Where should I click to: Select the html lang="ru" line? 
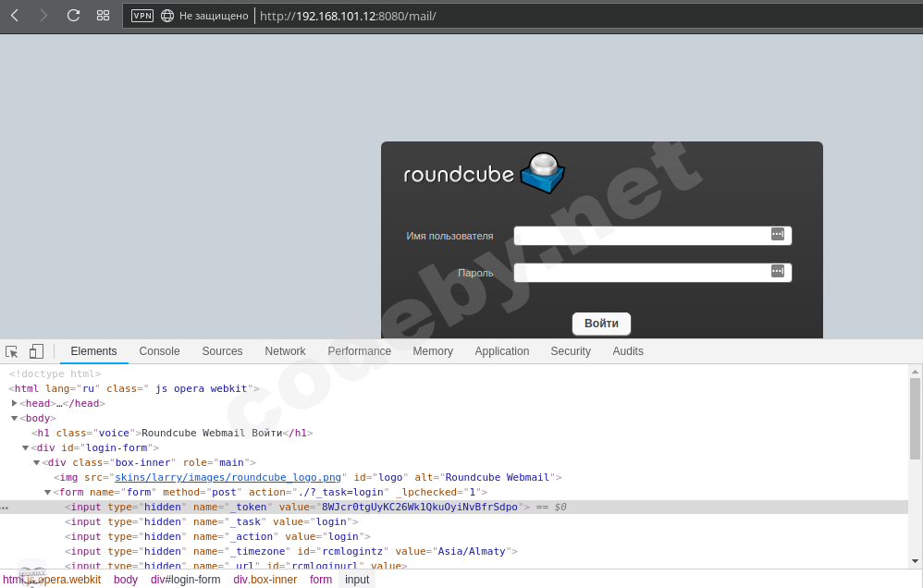click(133, 388)
